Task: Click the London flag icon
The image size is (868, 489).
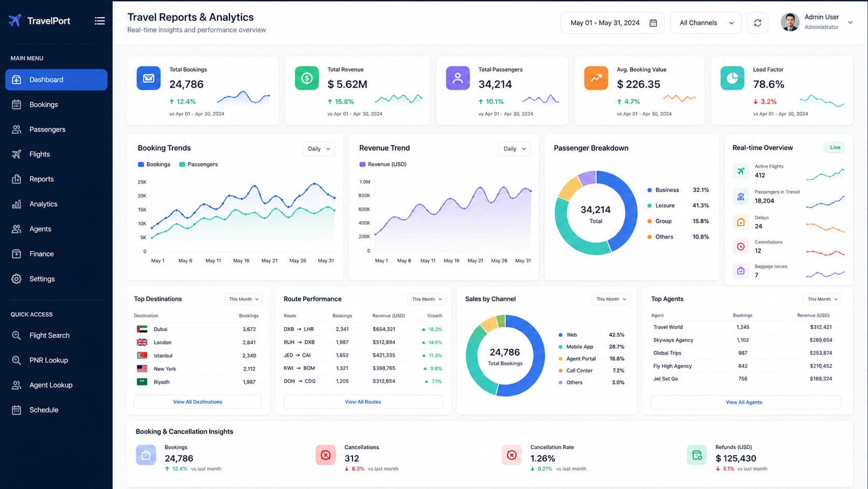Action: 142,342
